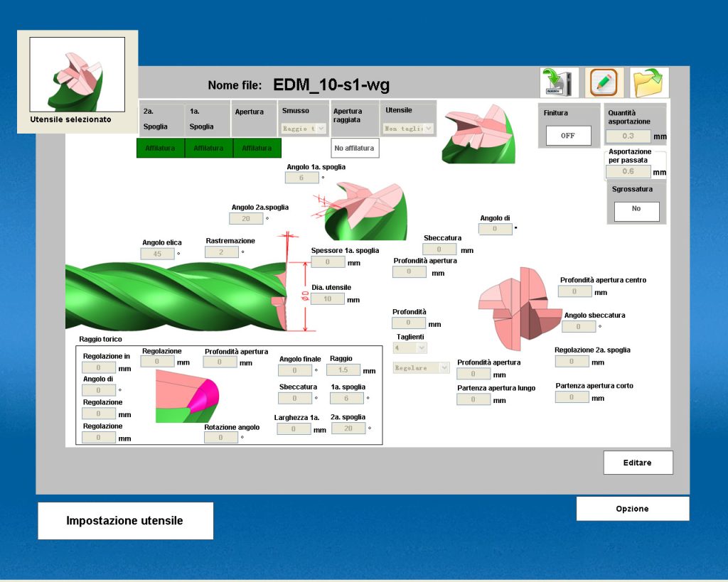Toggle Affilatura under Apertura

[257, 148]
